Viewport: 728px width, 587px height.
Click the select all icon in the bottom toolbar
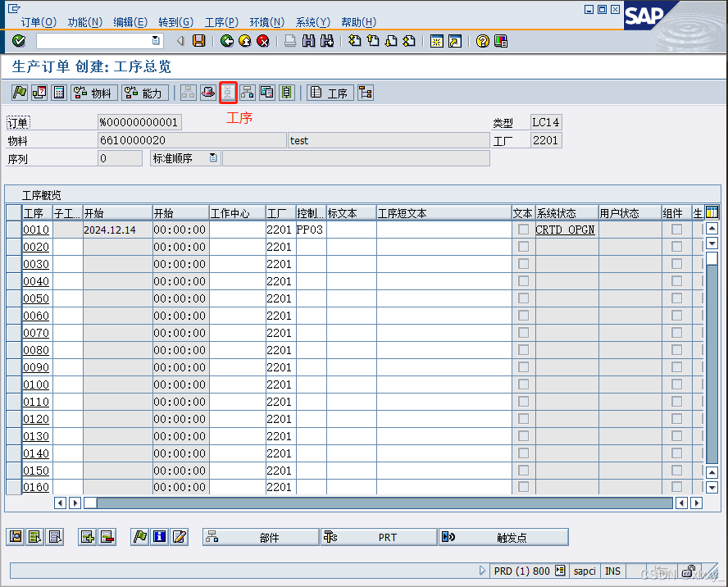[34, 537]
